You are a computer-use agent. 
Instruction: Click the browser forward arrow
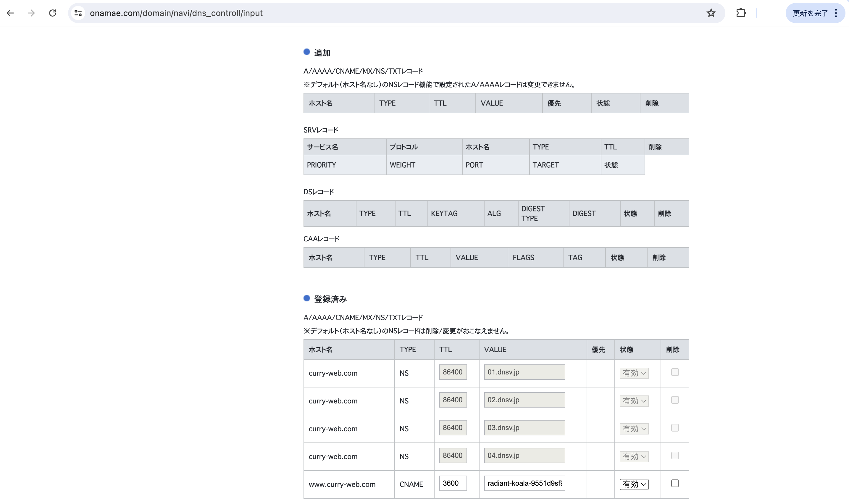click(x=31, y=13)
